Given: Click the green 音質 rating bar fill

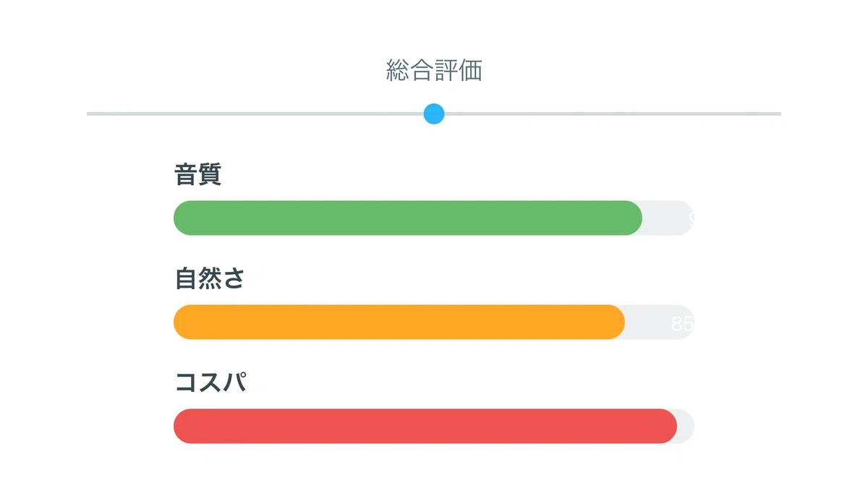Looking at the screenshot, I should tap(408, 218).
